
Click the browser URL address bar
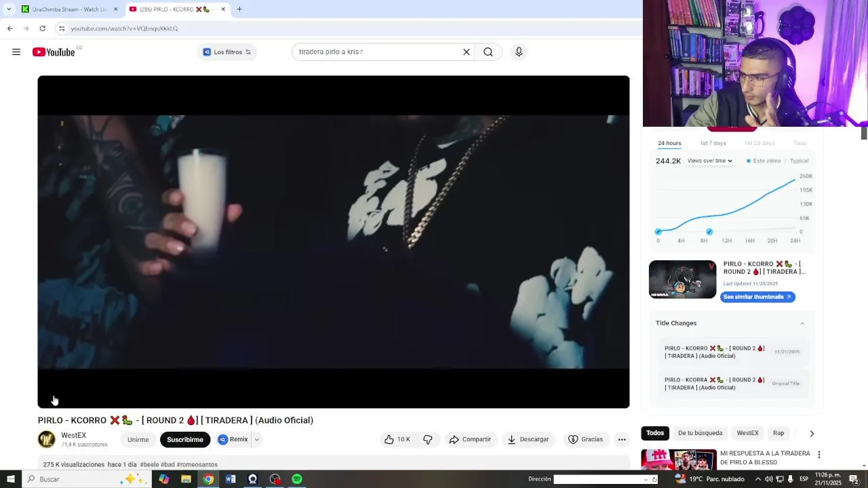pos(339,28)
